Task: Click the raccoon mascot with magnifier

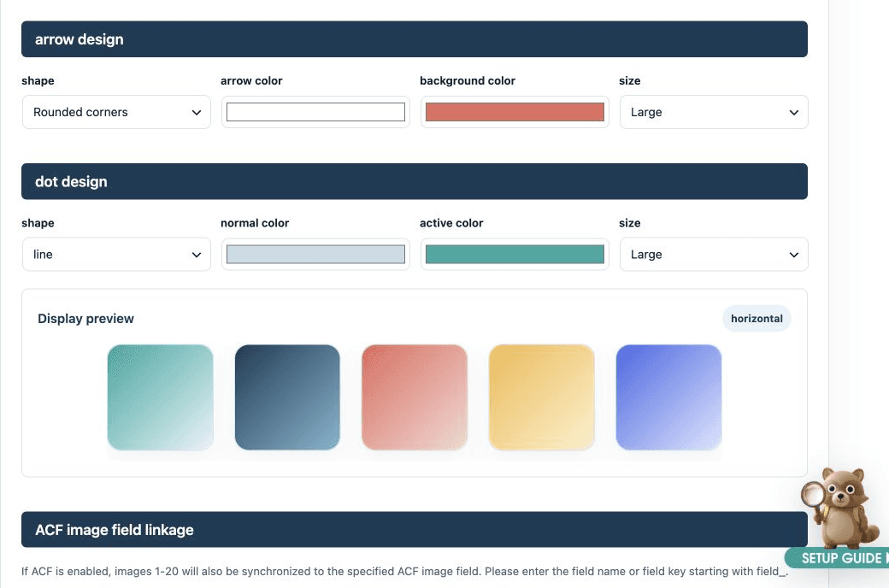Action: pyautogui.click(x=841, y=508)
